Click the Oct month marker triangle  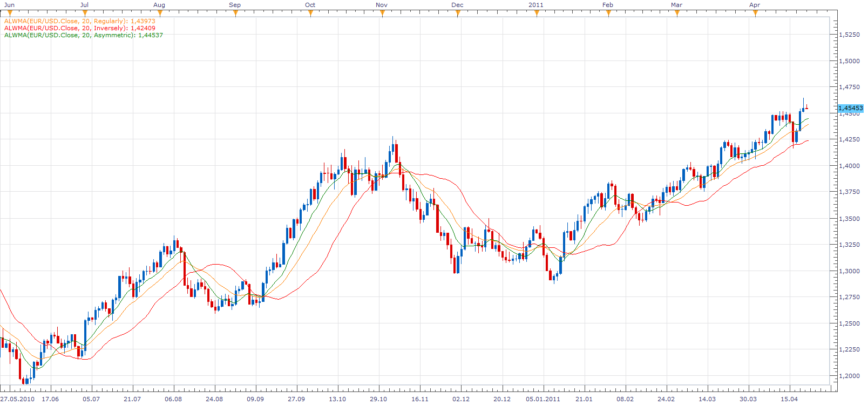310,13
